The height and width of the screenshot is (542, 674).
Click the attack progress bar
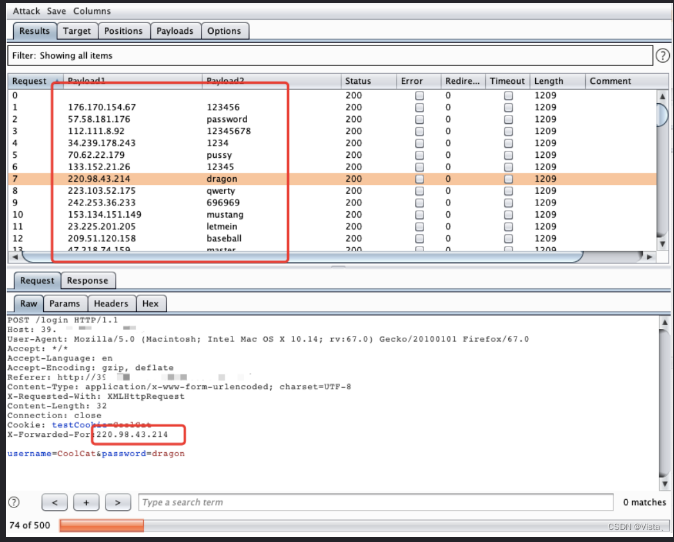(364, 525)
